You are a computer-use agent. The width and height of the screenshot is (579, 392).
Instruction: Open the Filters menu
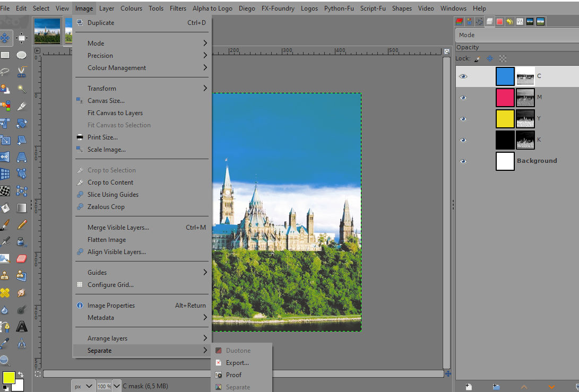point(178,8)
